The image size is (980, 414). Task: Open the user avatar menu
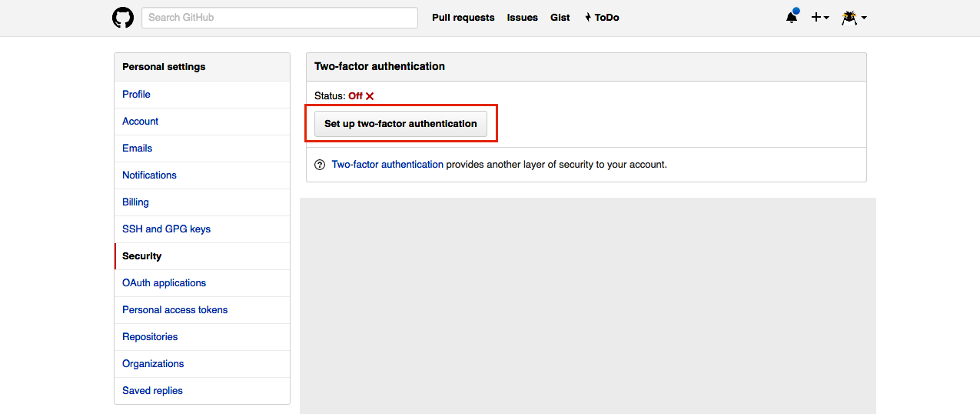click(854, 17)
